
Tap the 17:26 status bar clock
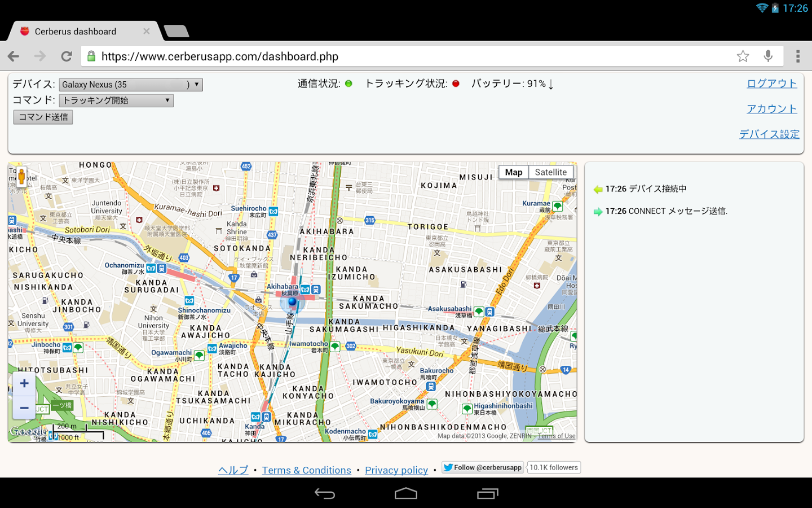[x=795, y=8]
